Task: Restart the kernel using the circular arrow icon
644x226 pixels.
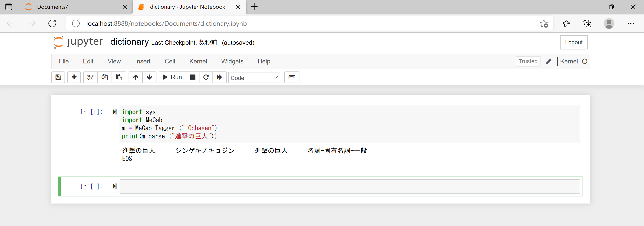Action: 206,77
